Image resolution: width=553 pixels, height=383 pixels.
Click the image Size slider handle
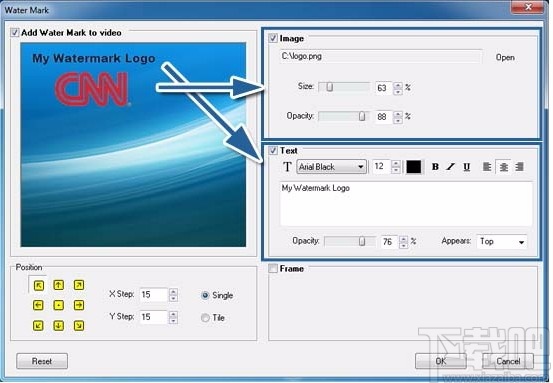pos(329,87)
